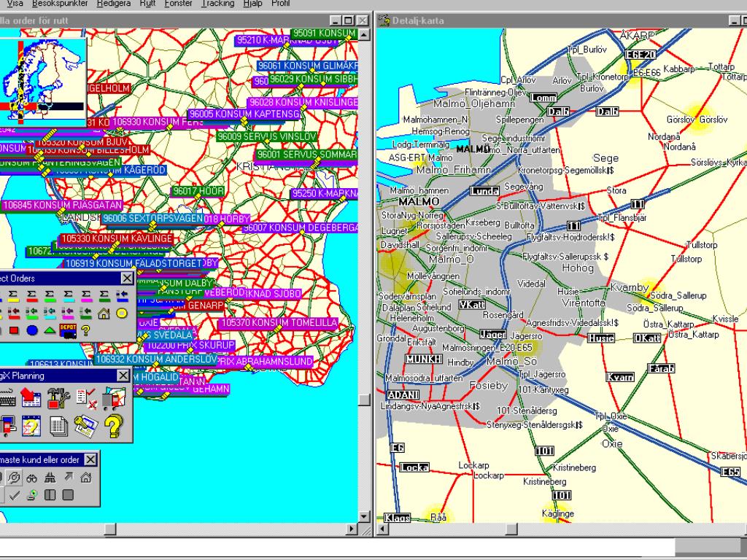Click the single square panel icon
747x560 pixels.
pyautogui.click(x=68, y=495)
